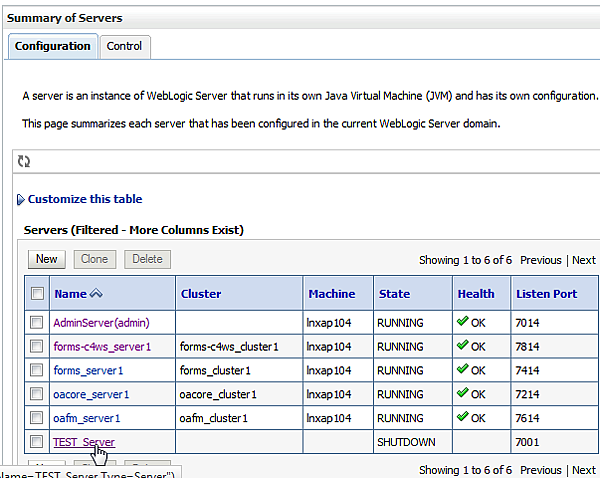Switch to the Control tab

coord(124,46)
